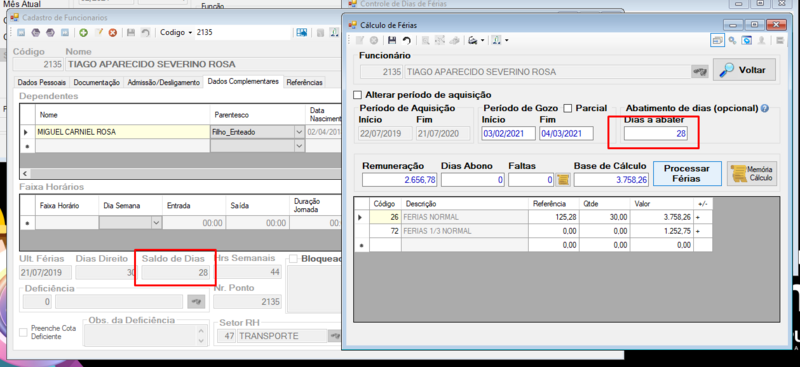The width and height of the screenshot is (800, 367).
Task: Select FERIAS NORMAL row in calculation grid
Action: [x=533, y=217]
